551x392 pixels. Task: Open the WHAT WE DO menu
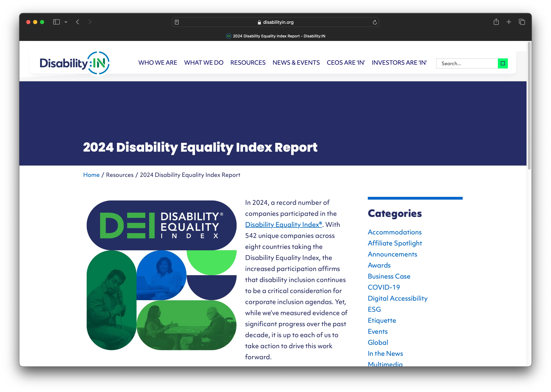[204, 63]
